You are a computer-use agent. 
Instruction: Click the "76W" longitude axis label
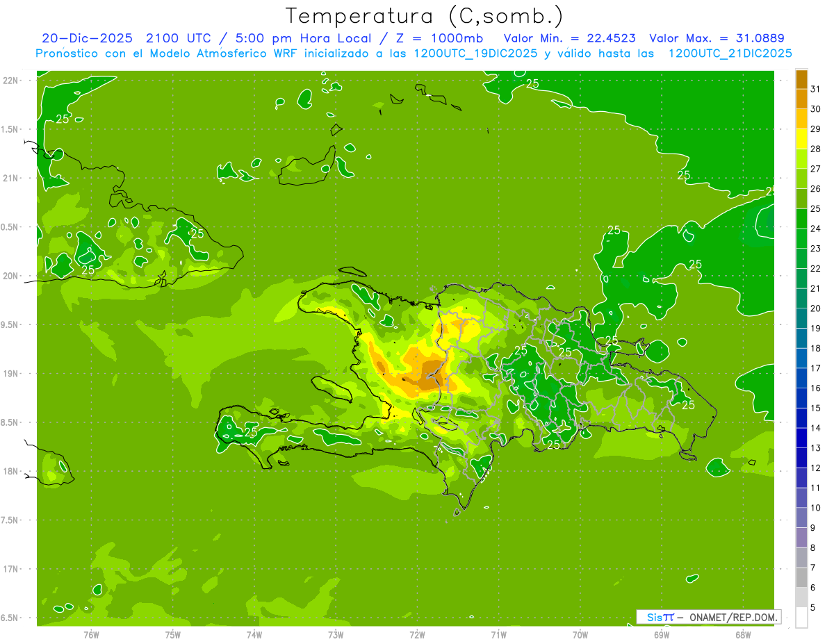coord(91,634)
